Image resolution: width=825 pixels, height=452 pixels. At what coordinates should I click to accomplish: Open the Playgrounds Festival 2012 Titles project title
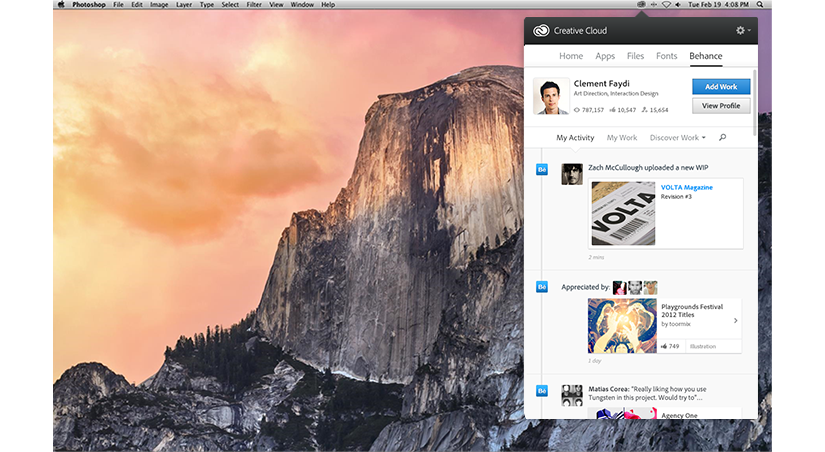coord(692,310)
